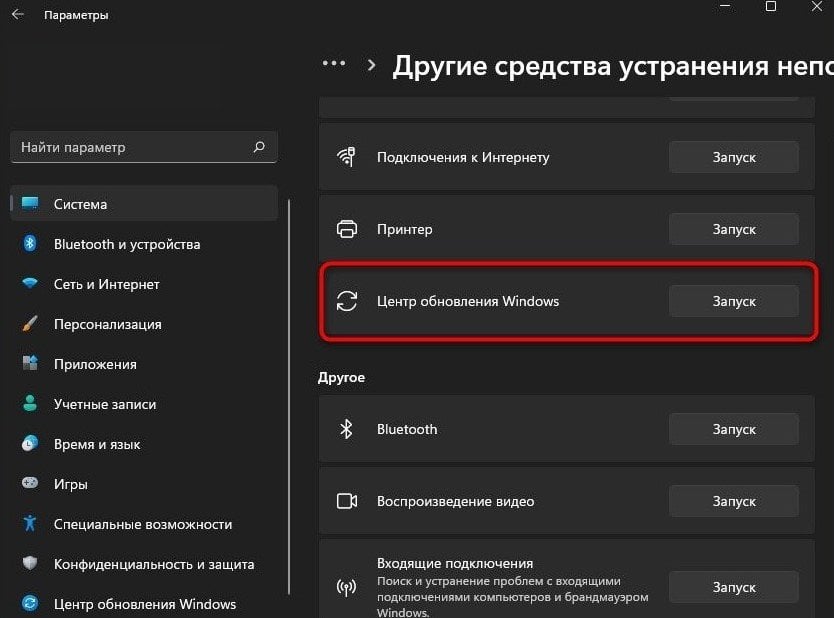
Task: Go to Конфиденциальность и защита
Action: click(x=144, y=564)
